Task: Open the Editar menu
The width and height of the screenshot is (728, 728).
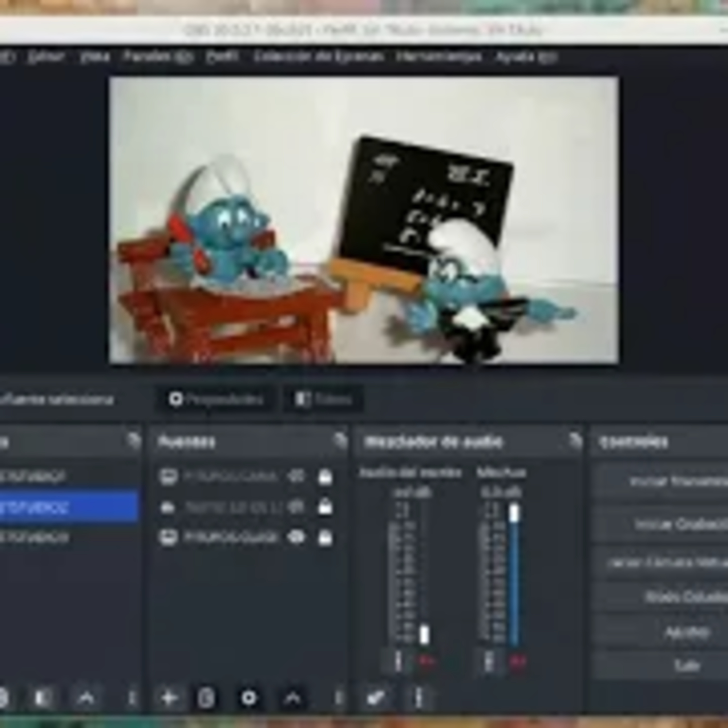Action: click(46, 57)
